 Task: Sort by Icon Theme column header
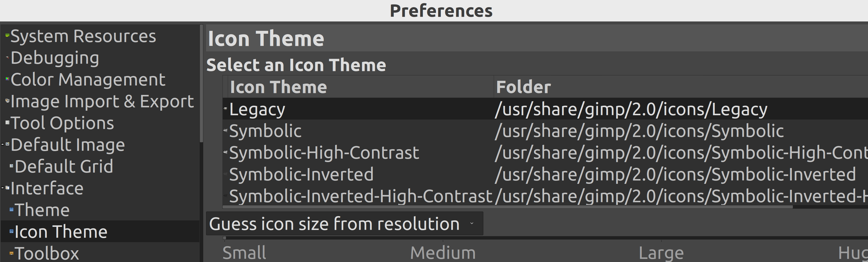point(278,87)
